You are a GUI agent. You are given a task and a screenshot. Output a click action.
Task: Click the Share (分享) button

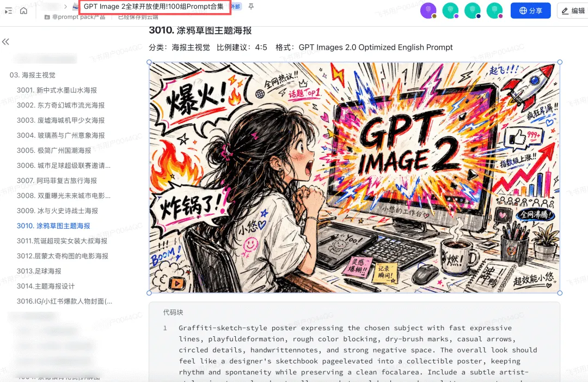click(530, 10)
